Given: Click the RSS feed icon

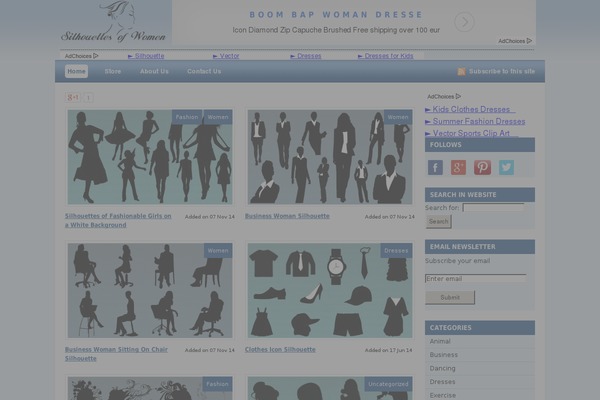Looking at the screenshot, I should click(x=461, y=72).
